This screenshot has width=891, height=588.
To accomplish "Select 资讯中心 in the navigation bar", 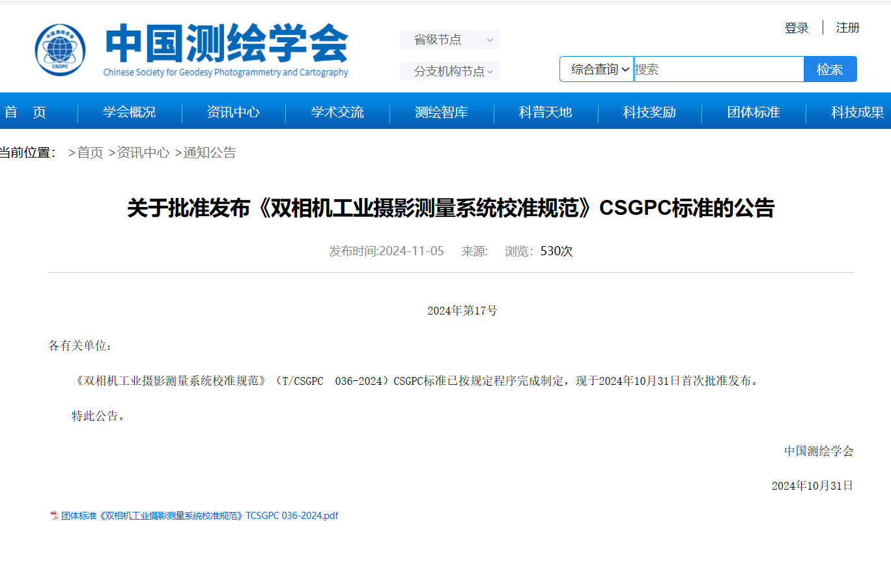I will [233, 112].
